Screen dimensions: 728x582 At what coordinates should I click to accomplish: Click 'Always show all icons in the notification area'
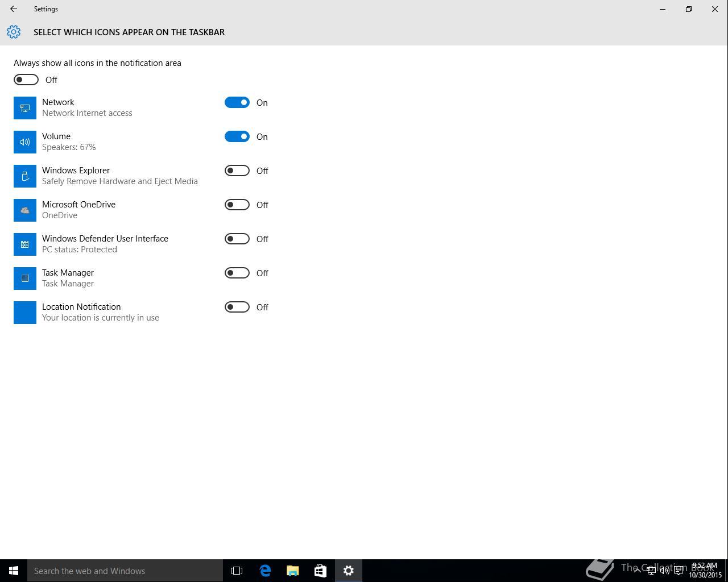[x=97, y=63]
